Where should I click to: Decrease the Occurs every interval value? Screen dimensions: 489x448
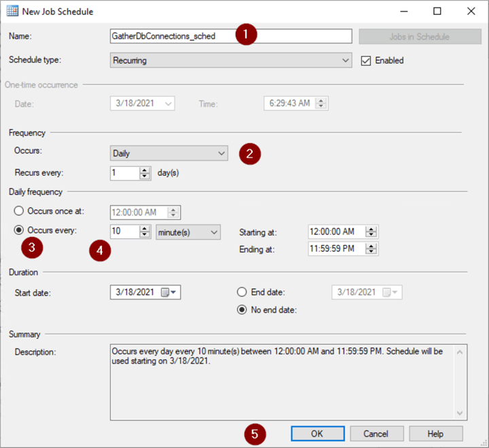click(145, 235)
